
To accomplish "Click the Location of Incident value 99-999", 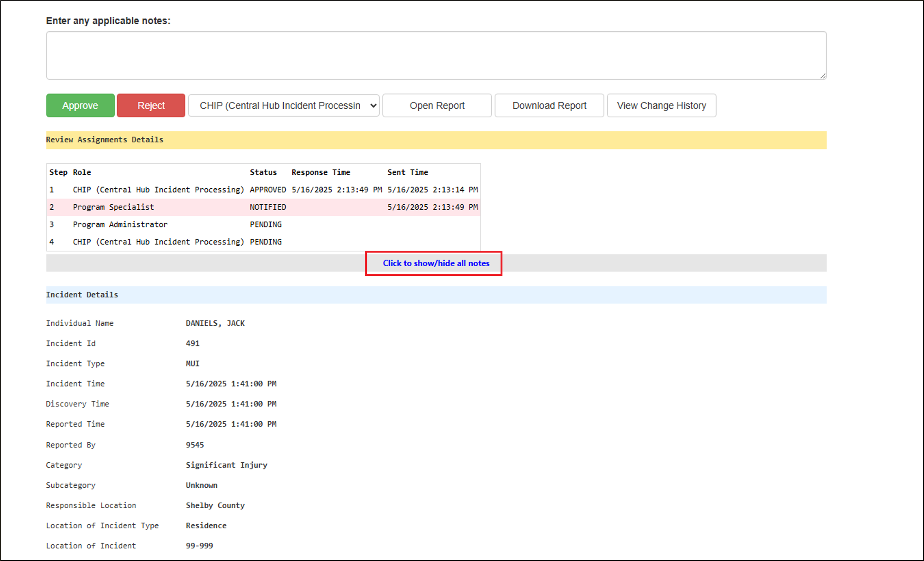I will (x=199, y=545).
